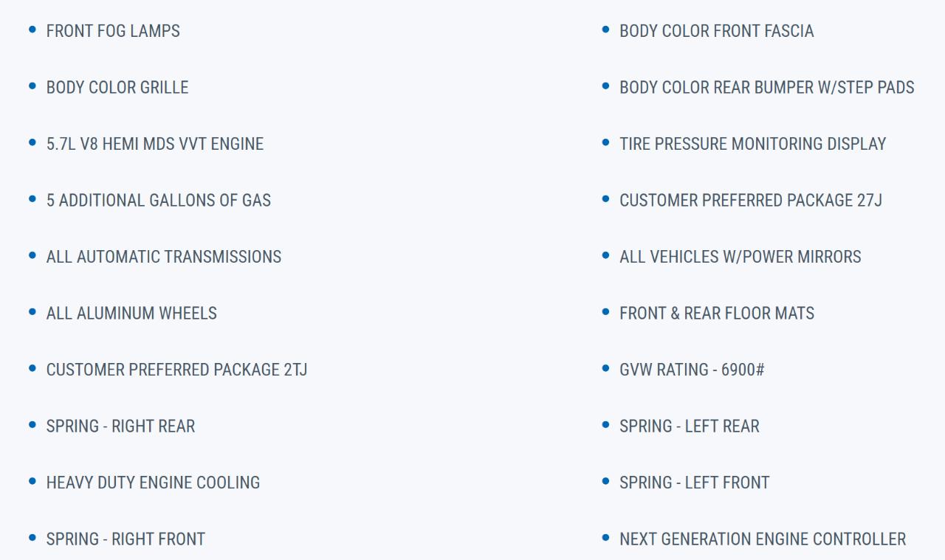The width and height of the screenshot is (945, 560).
Task: Select CUSTOMER PREFERRED PACKAGE 27J entry
Action: click(751, 200)
